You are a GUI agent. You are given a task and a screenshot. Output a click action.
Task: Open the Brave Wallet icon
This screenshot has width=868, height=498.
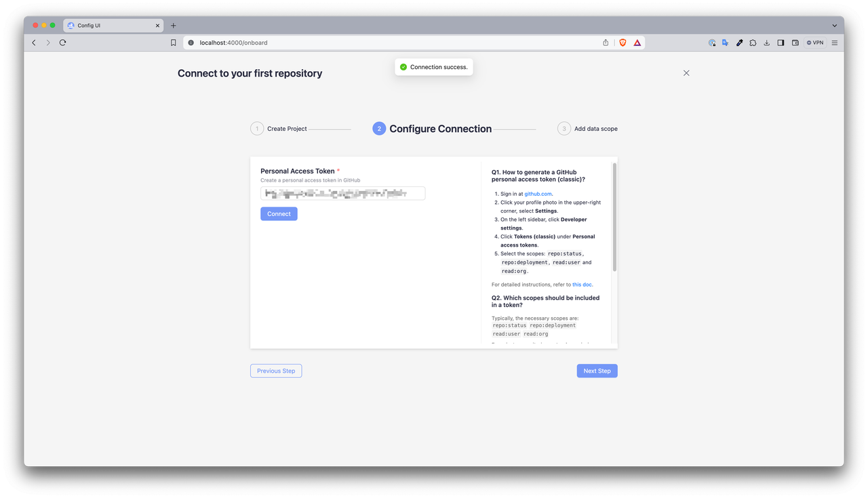coord(795,43)
